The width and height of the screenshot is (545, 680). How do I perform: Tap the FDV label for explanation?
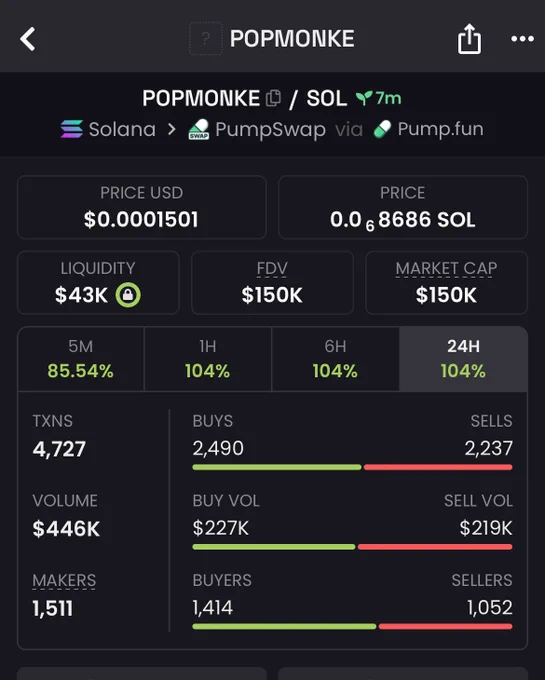point(272,269)
